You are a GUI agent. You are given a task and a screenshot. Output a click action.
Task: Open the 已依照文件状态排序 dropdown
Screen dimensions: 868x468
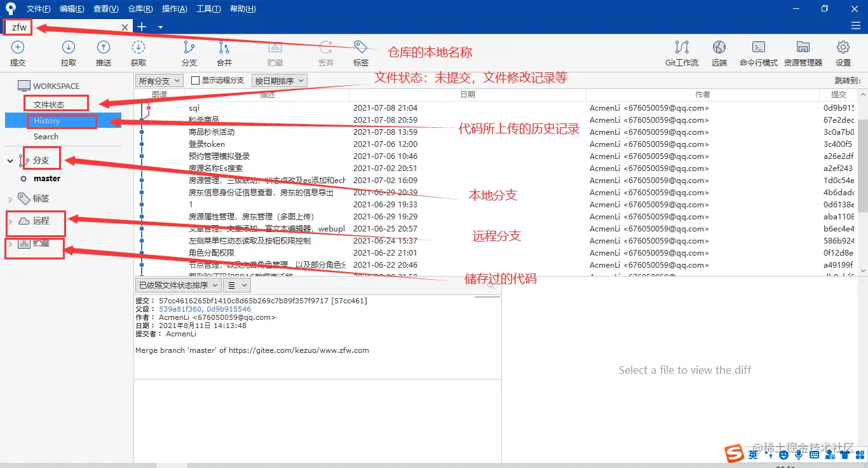pyautogui.click(x=178, y=286)
